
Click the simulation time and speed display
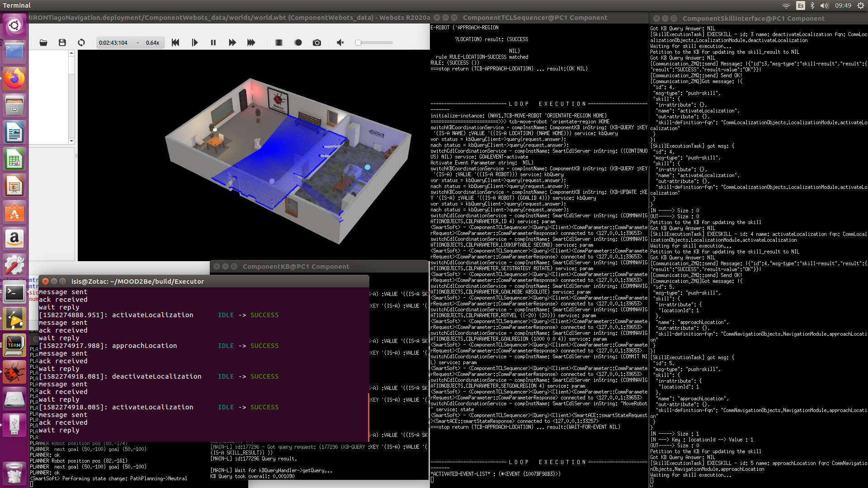coord(129,42)
